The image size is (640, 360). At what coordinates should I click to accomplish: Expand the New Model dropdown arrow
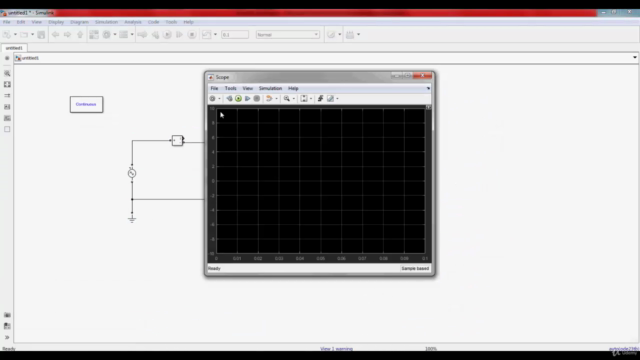(16, 35)
